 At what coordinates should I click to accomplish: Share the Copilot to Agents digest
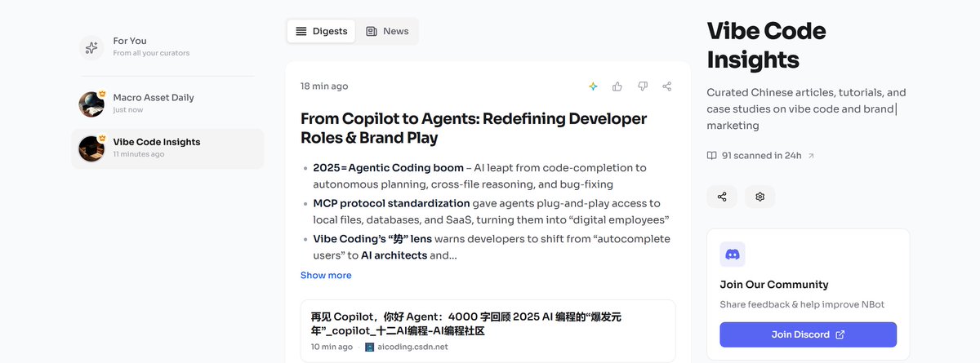pyautogui.click(x=667, y=86)
